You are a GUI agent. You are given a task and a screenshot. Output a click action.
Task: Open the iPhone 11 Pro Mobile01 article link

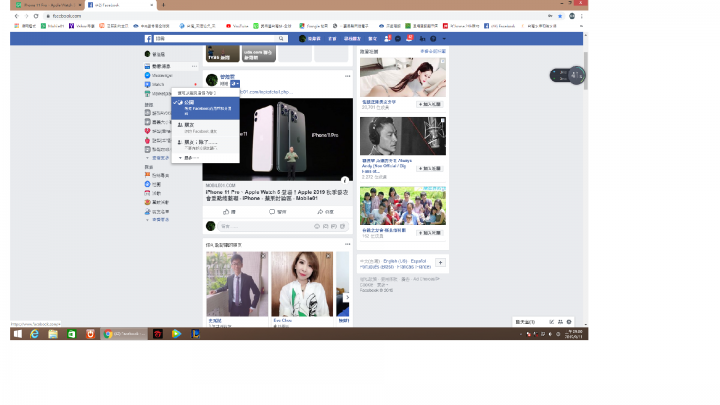[x=277, y=195]
